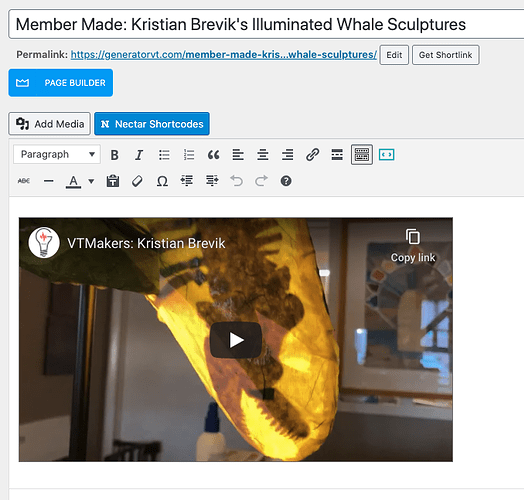Viewport: 524px width, 500px height.
Task: Play the VTMakers Kristian Brevik video
Action: coord(236,340)
